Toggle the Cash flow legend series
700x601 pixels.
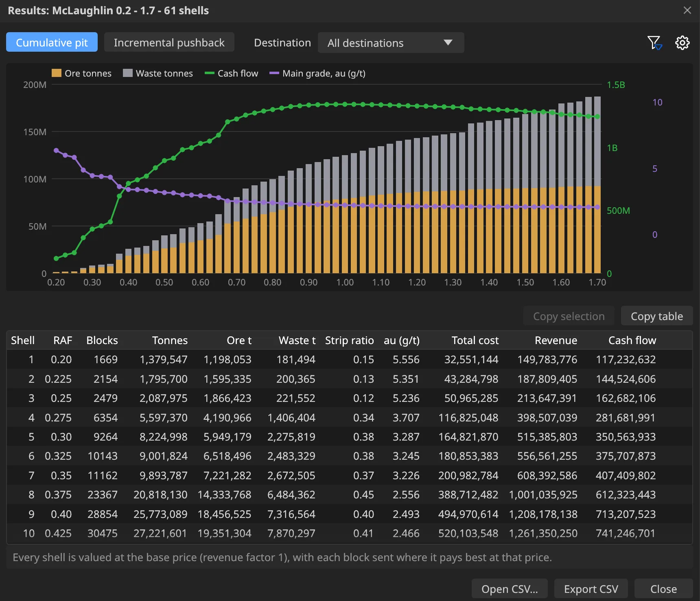[232, 73]
